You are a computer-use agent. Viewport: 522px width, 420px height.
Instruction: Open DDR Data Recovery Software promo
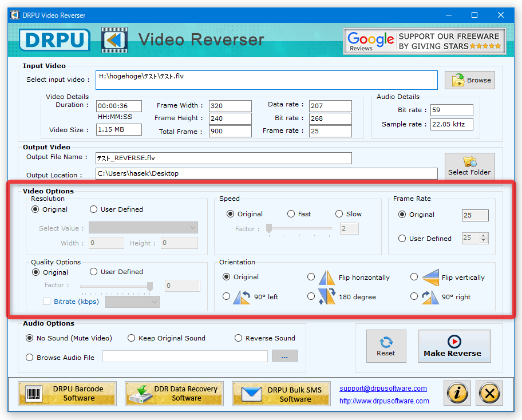(174, 393)
